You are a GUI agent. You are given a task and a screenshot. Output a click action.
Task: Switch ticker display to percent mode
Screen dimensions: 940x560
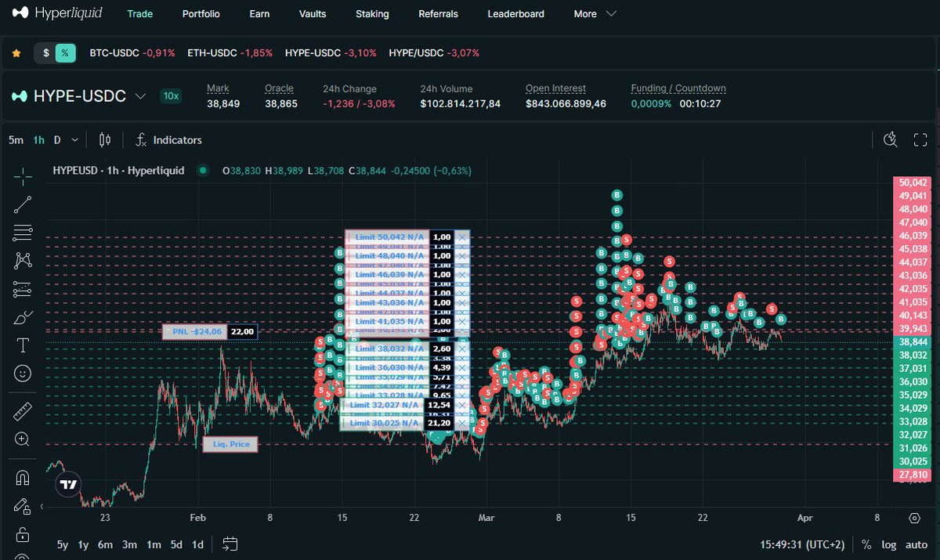click(x=66, y=53)
